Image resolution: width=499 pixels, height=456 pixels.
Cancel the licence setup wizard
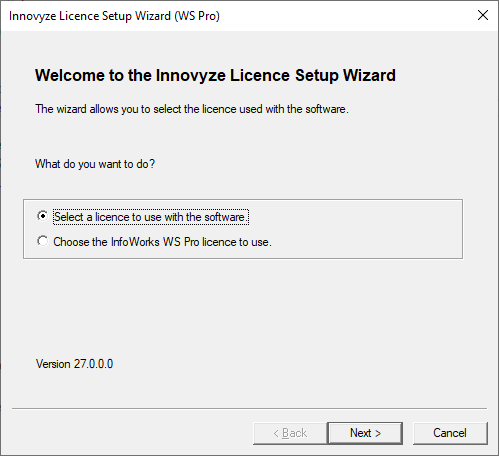coord(450,433)
